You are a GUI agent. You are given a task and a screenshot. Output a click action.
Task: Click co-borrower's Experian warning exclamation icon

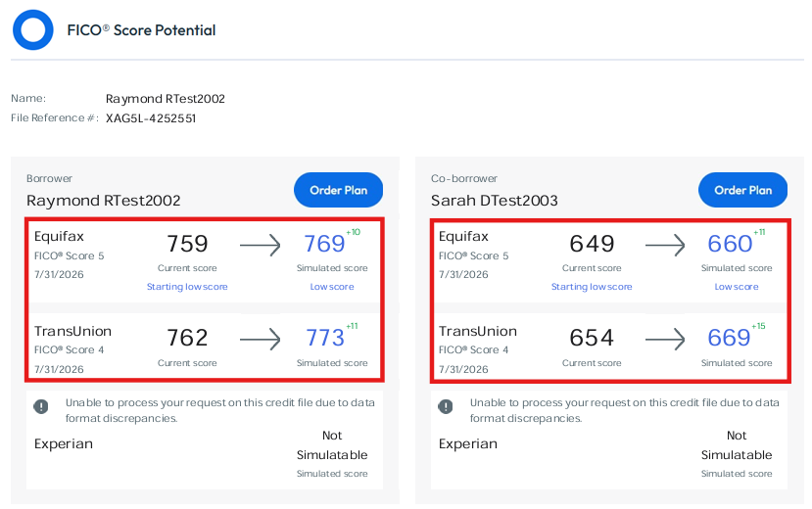[x=446, y=406]
